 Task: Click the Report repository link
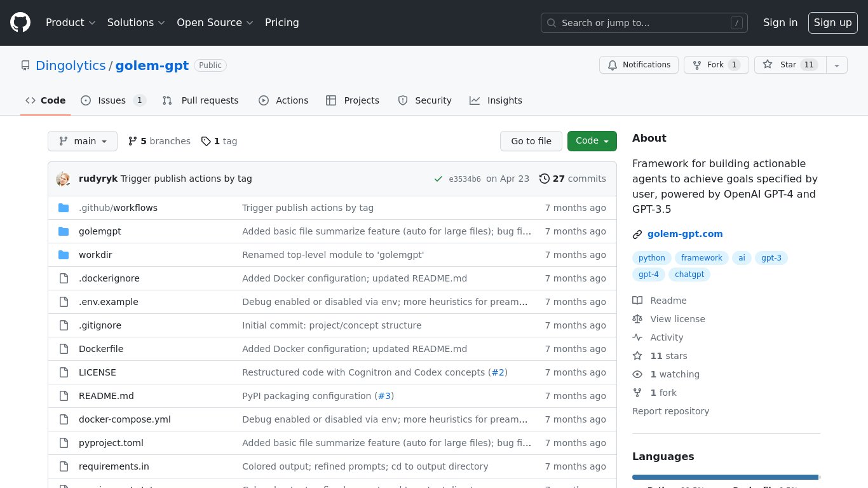point(670,411)
